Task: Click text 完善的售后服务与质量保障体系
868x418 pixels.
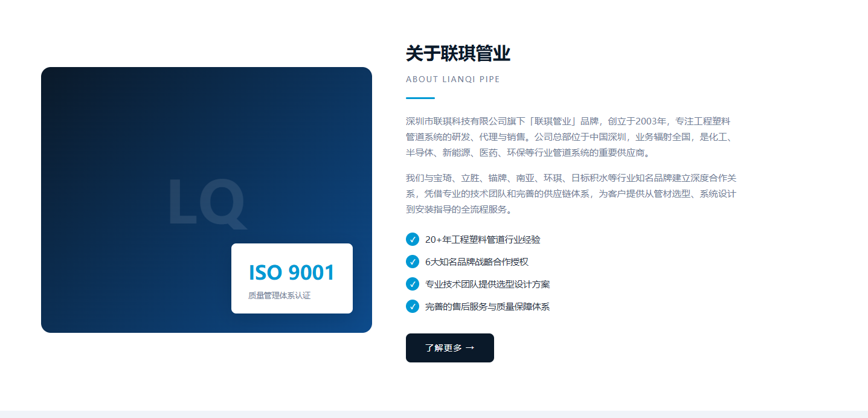Action: tap(487, 307)
